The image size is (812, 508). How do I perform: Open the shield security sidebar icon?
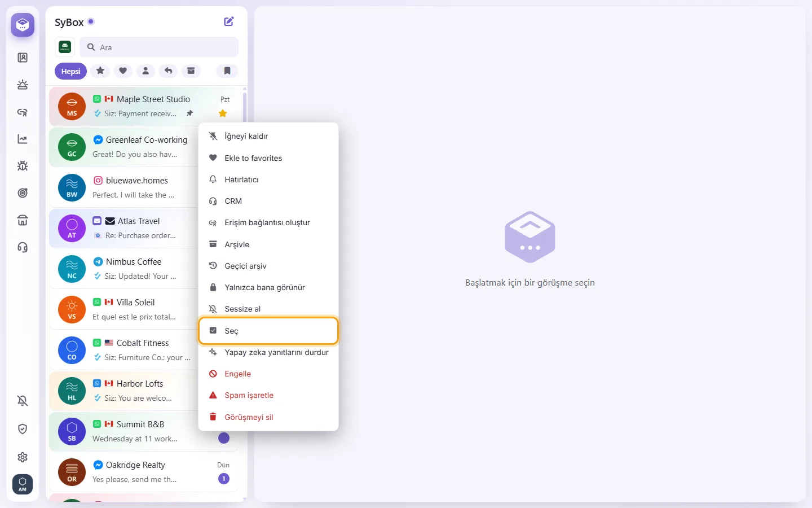click(23, 429)
